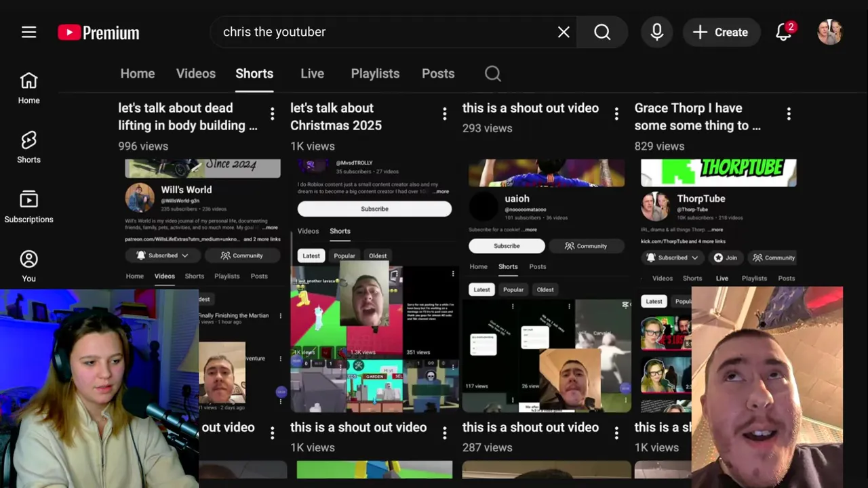The height and width of the screenshot is (488, 868).
Task: Open Home in the sidebar
Action: click(x=28, y=88)
